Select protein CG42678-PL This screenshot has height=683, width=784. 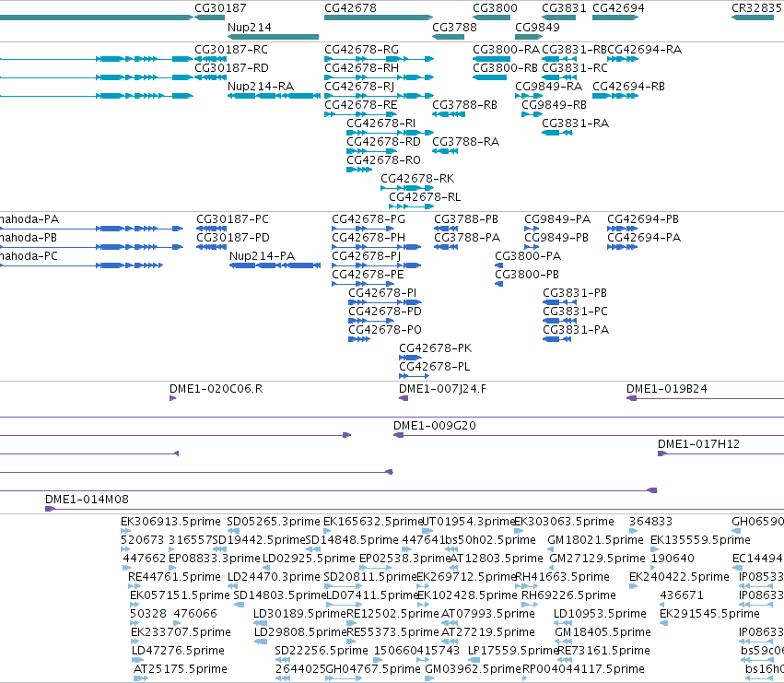[434, 367]
